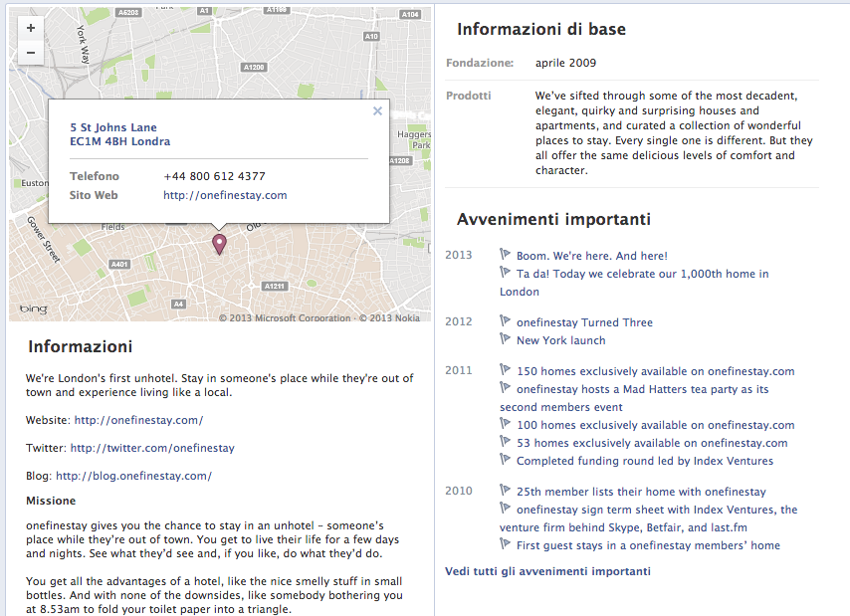Click the 'Gower Street' label on the map

[44, 239]
